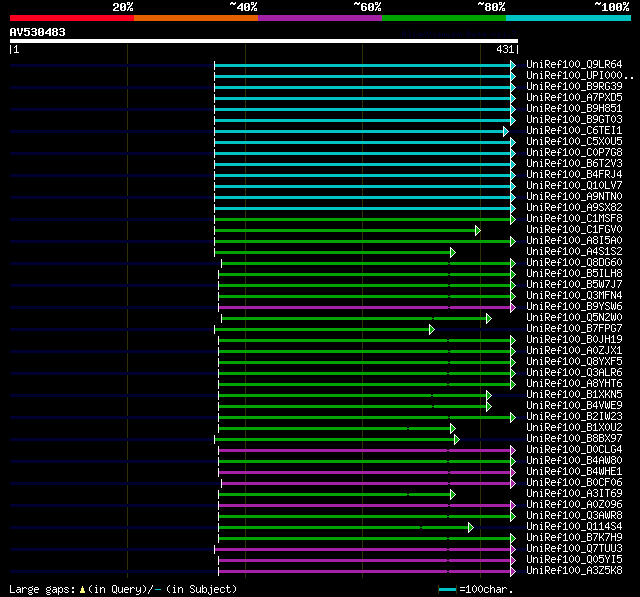The image size is (640, 597).
Task: Select the UniRef100_C1FGV0 entry
Action: [x=574, y=230]
